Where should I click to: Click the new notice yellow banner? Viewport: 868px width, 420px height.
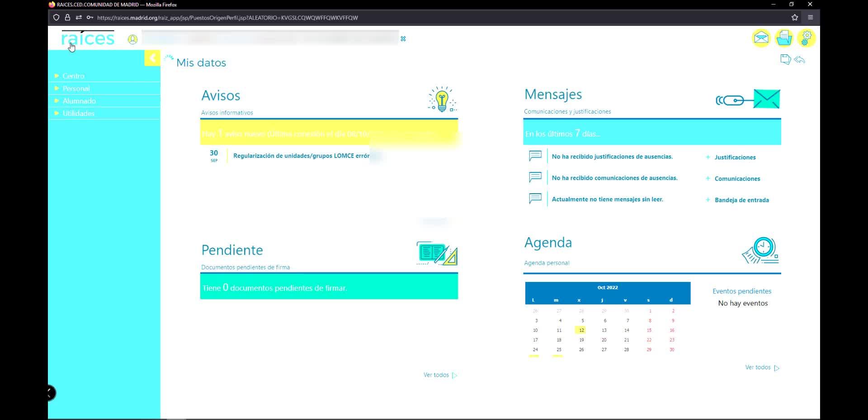(329, 133)
